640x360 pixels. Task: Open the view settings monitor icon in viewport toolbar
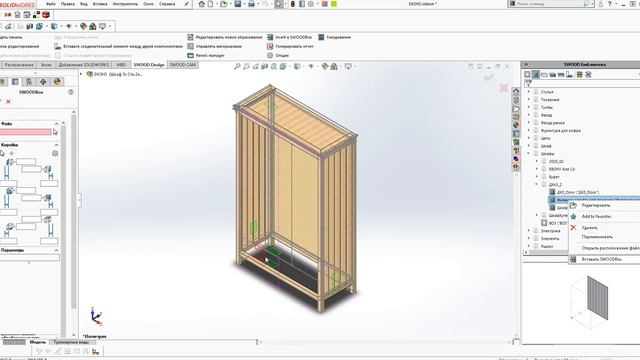(x=348, y=66)
